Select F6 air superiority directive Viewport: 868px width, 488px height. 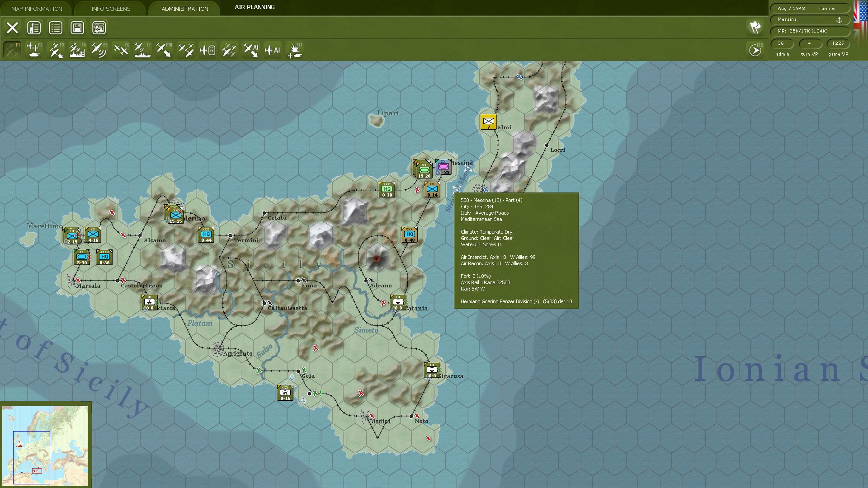[121, 50]
